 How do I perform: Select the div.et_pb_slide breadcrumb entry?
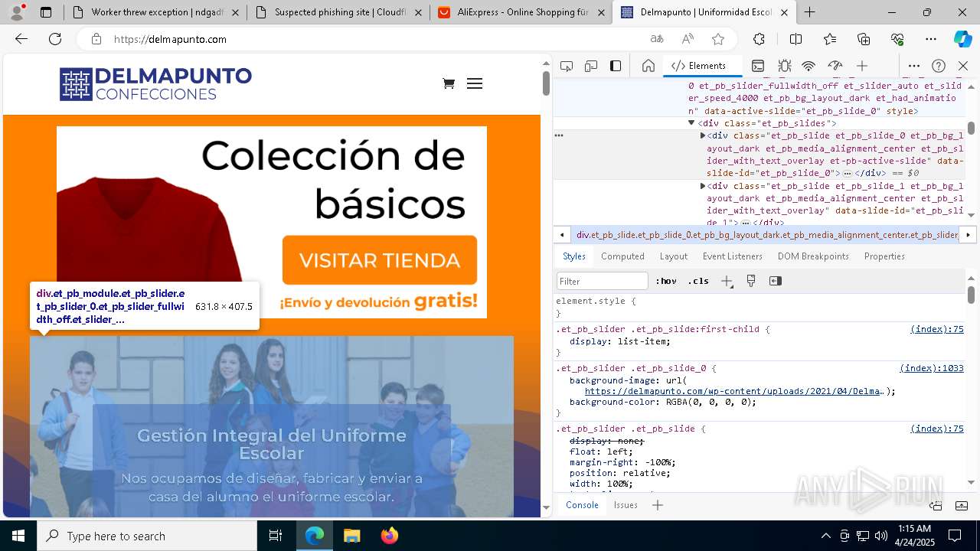[766, 235]
